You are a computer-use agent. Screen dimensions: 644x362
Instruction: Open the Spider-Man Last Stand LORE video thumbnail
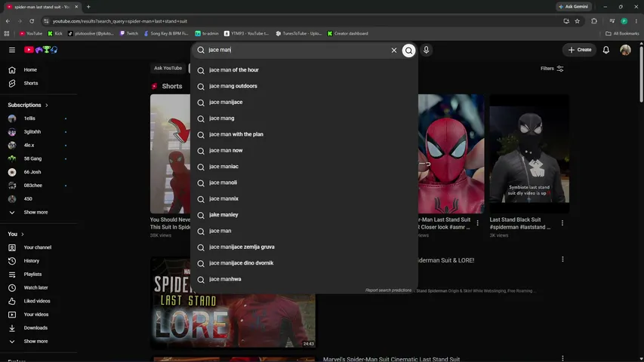click(233, 302)
